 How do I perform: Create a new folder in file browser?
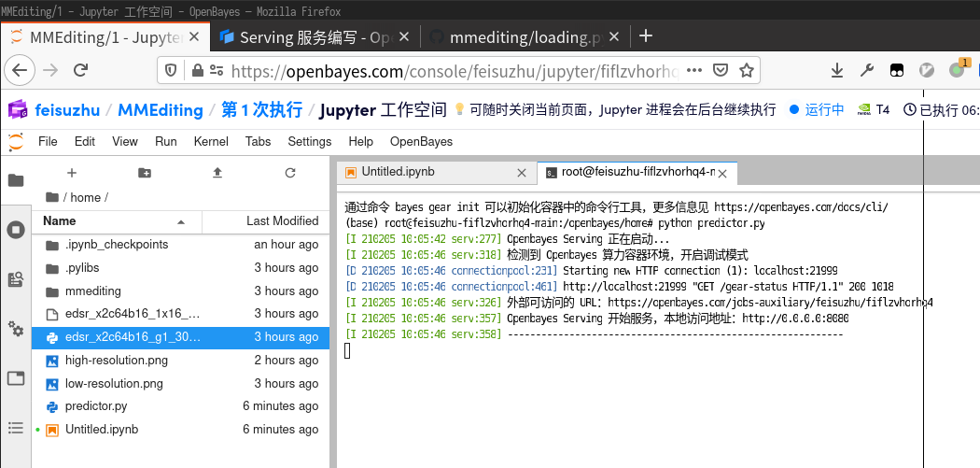(x=144, y=173)
